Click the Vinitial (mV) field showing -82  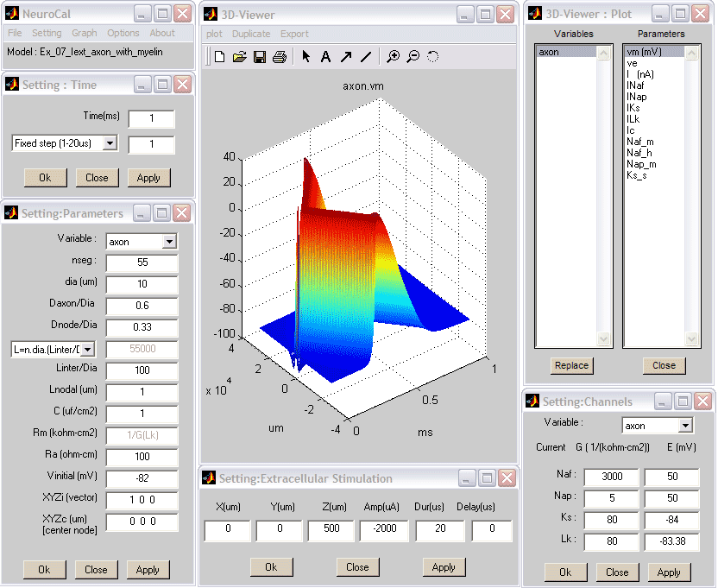pos(142,478)
